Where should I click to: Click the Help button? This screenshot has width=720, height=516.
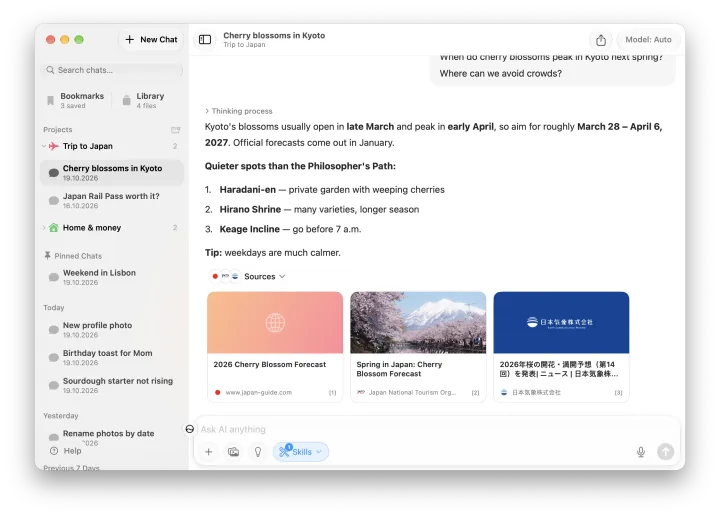tap(66, 451)
